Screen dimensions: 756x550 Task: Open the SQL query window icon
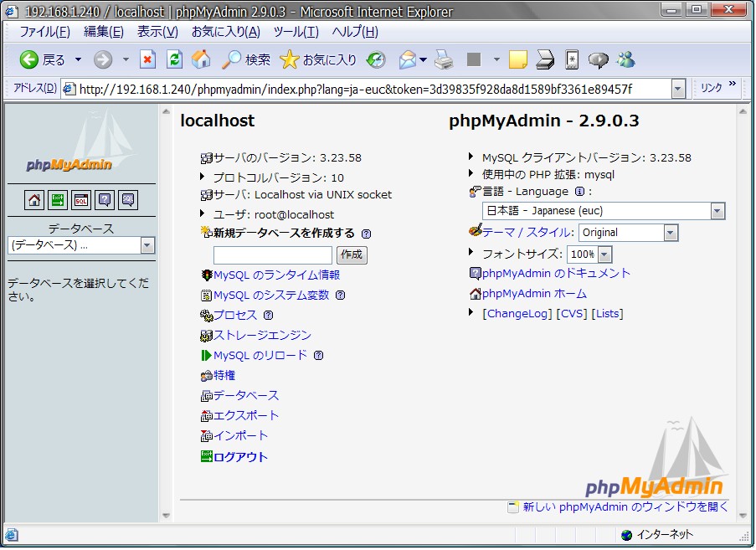(81, 200)
